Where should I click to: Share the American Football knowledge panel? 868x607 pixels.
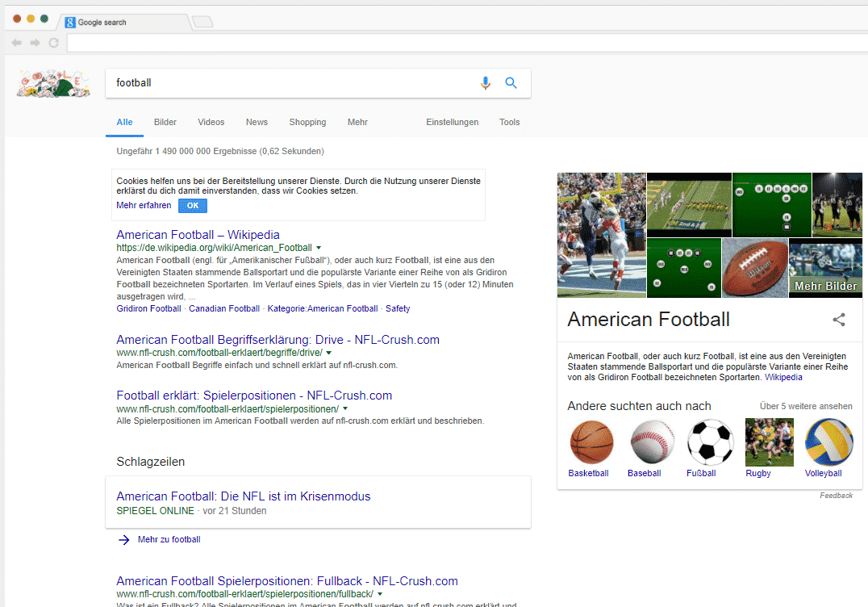839,320
